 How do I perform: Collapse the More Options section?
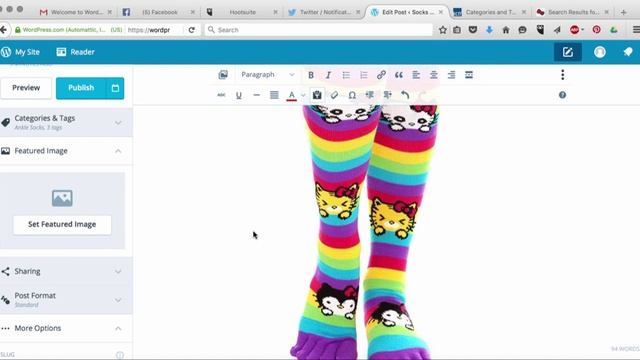66,328
